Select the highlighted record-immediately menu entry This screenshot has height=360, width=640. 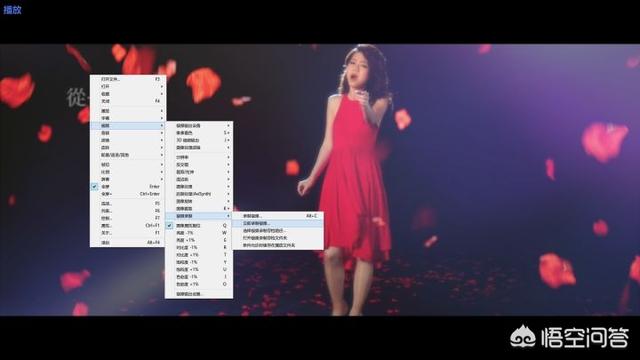[278, 223]
